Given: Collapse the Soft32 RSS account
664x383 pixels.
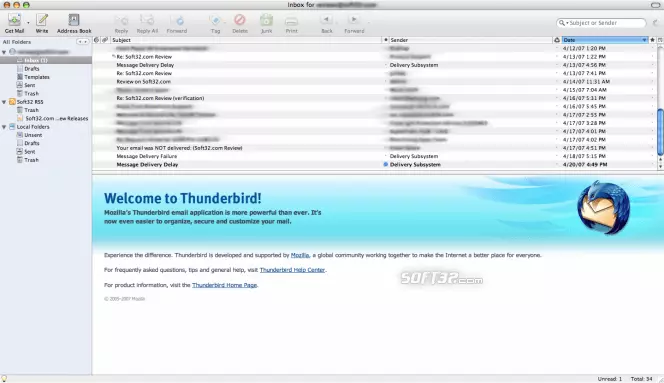Looking at the screenshot, I should [4, 102].
